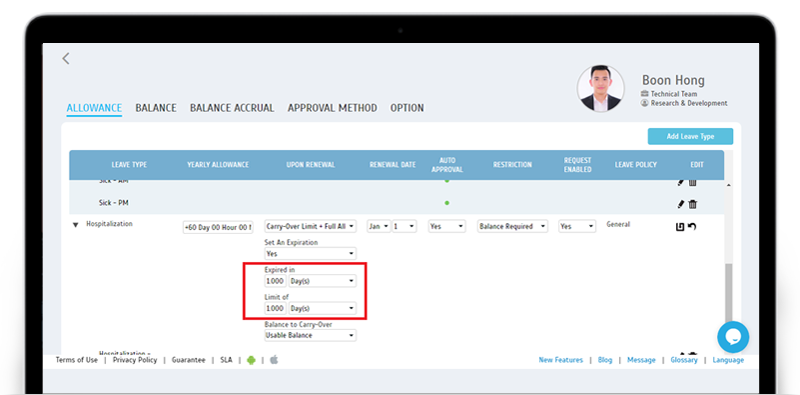Open the Upon Renewal carry-over dropdown
Viewport: 800px width, 395px height.
tap(310, 227)
